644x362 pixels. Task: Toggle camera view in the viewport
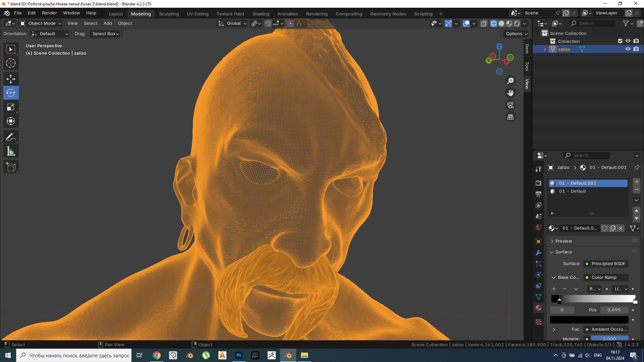tap(510, 105)
